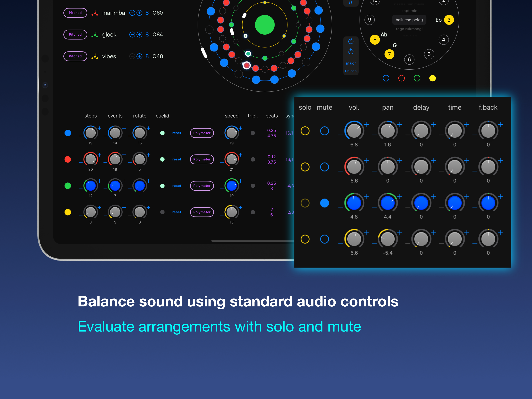Click minus circle next to marimba
The height and width of the screenshot is (399, 532).
click(x=132, y=13)
